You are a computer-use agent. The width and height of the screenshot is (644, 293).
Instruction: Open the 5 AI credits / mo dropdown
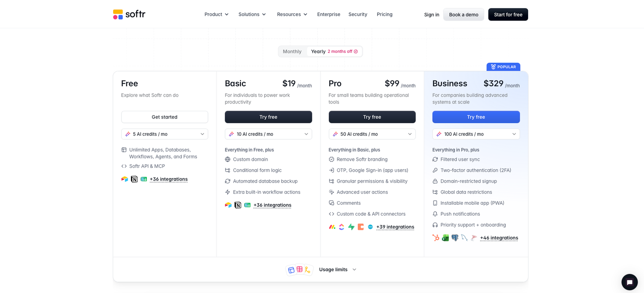[x=165, y=134]
